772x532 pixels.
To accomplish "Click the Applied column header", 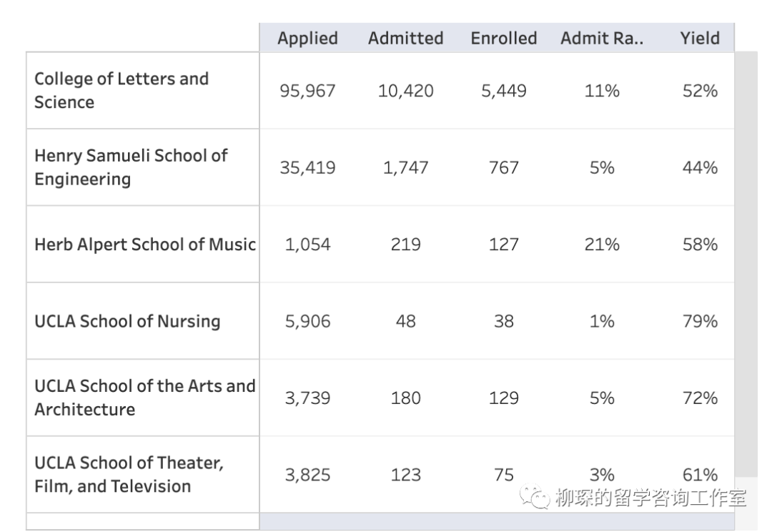I will pos(307,38).
